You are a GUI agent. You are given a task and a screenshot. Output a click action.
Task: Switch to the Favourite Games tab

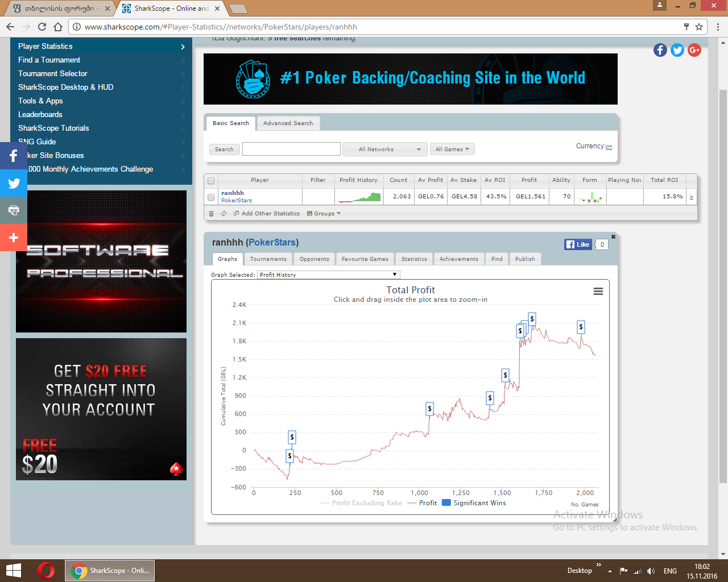[x=365, y=259]
